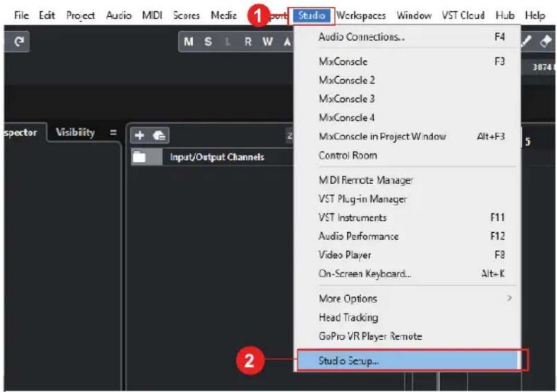Choose MixConsole in Project Window
557x392 pixels.
point(408,136)
